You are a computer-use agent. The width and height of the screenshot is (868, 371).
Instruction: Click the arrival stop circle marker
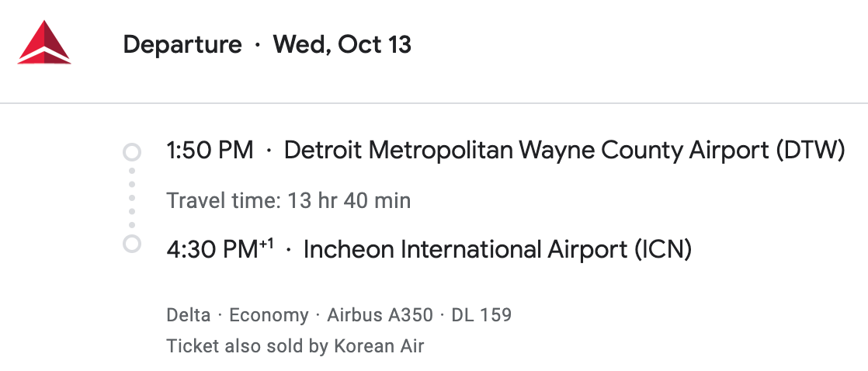(132, 244)
